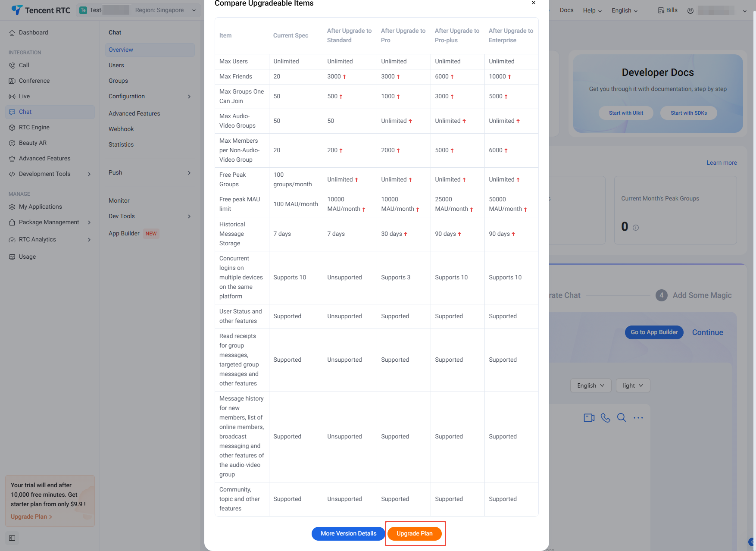Close the Compare Upgradeable Items dialog

coord(534,3)
